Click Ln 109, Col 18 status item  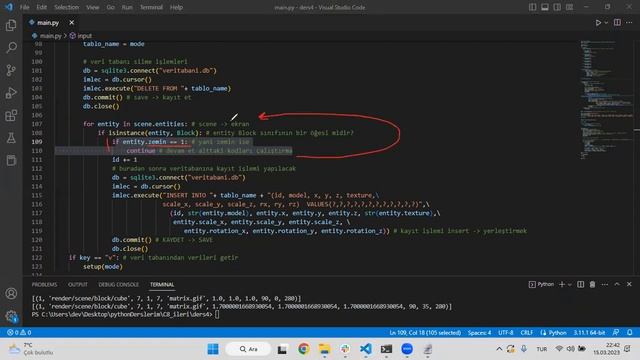425,333
